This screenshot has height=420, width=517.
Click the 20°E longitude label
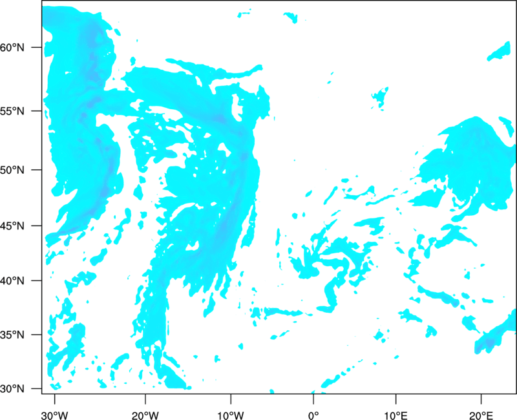[481, 415]
